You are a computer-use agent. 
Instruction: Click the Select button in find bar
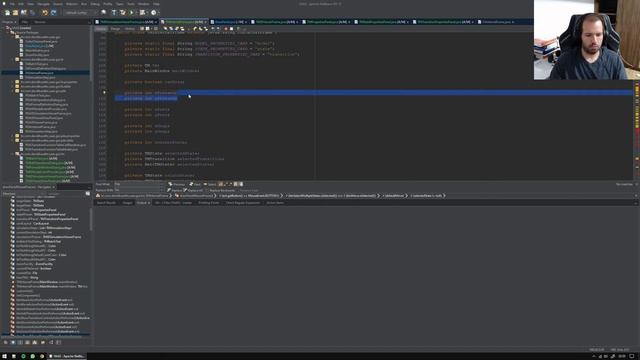point(210,184)
